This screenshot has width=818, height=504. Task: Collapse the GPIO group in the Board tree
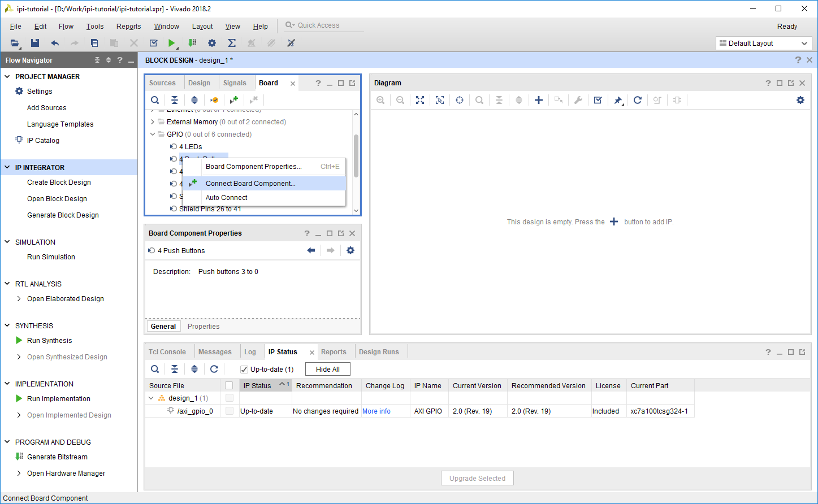tap(153, 134)
